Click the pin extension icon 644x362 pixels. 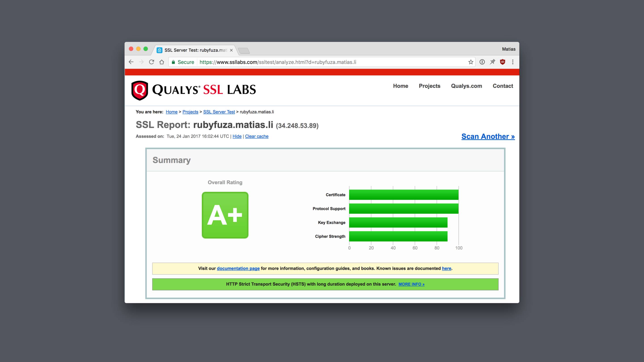click(492, 62)
